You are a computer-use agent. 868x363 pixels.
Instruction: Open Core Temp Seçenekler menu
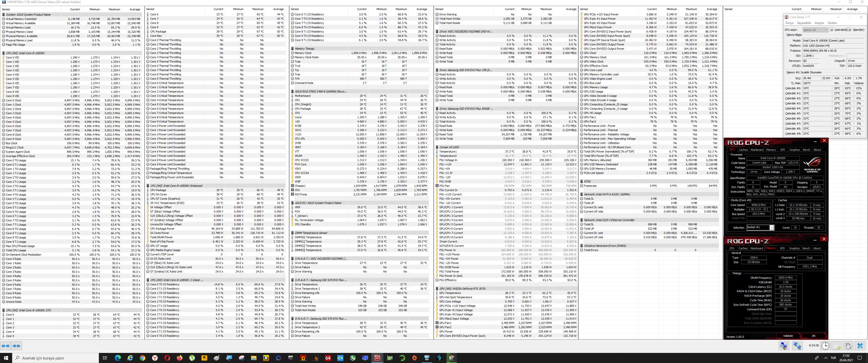(804, 23)
